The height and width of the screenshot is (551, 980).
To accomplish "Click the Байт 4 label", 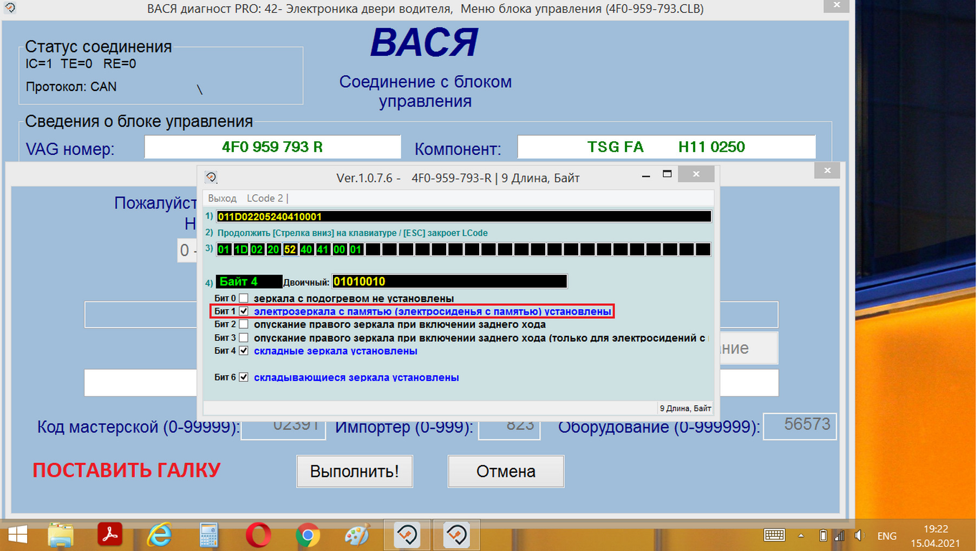I will pyautogui.click(x=249, y=281).
